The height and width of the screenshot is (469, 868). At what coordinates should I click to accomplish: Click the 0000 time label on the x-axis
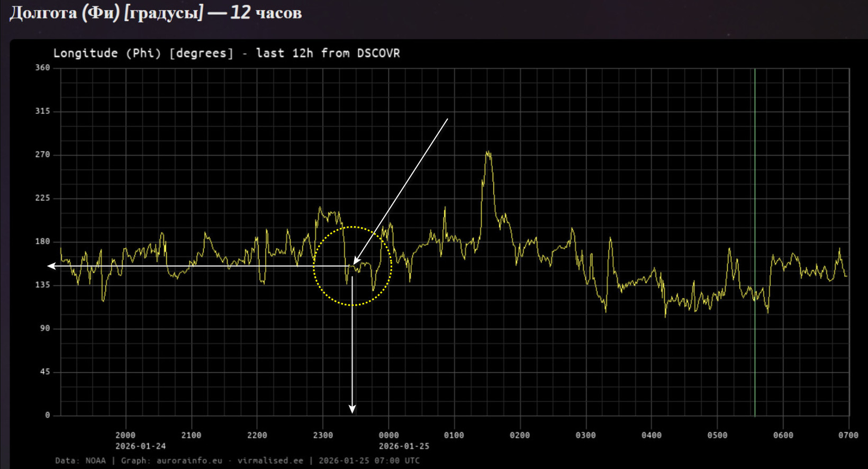pos(388,435)
